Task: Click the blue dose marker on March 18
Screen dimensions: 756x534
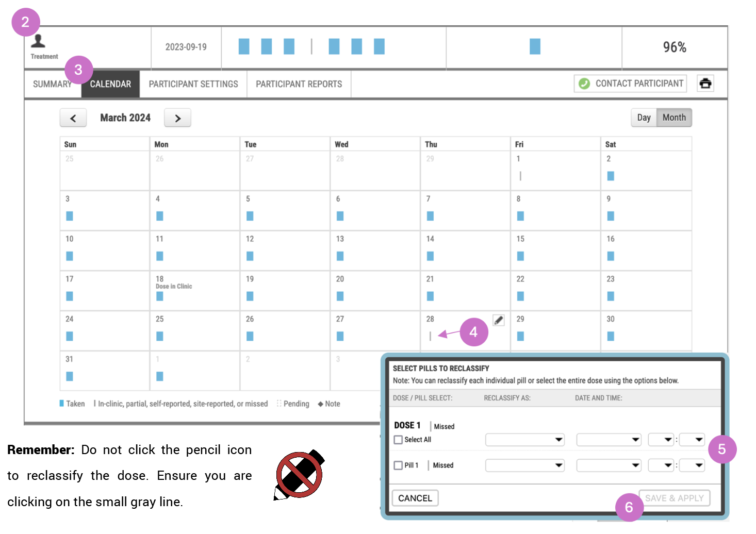Action: [x=160, y=296]
